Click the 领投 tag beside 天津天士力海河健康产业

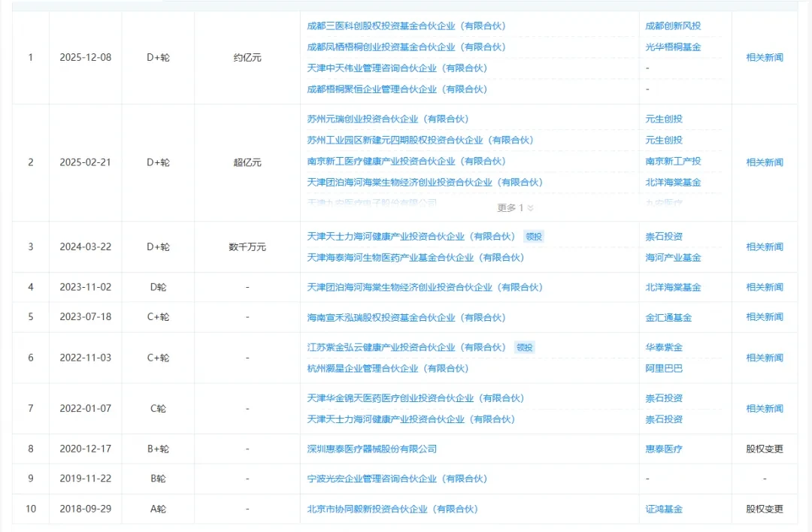tap(533, 237)
